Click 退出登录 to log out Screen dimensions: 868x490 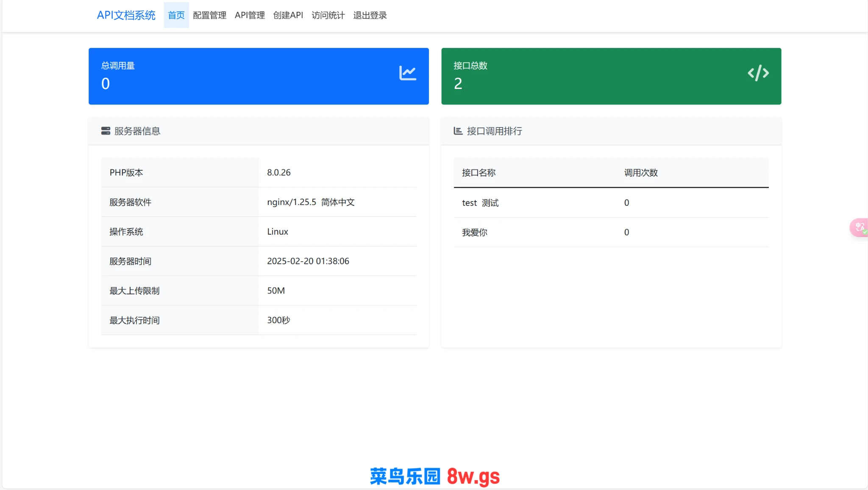[x=370, y=15]
